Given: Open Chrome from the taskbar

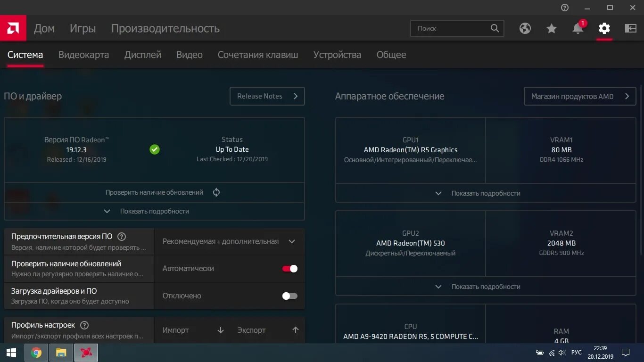Looking at the screenshot, I should tap(36, 353).
